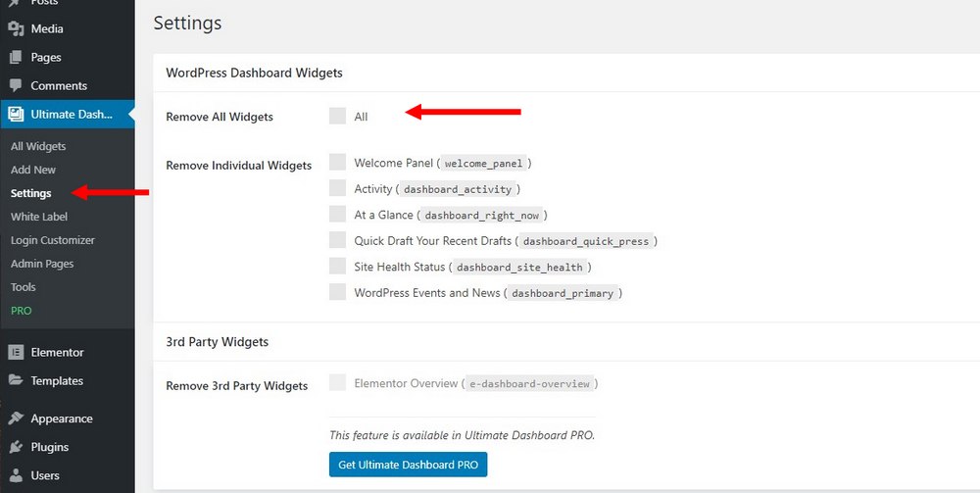980x493 pixels.
Task: Go to Comments menu
Action: (x=68, y=85)
